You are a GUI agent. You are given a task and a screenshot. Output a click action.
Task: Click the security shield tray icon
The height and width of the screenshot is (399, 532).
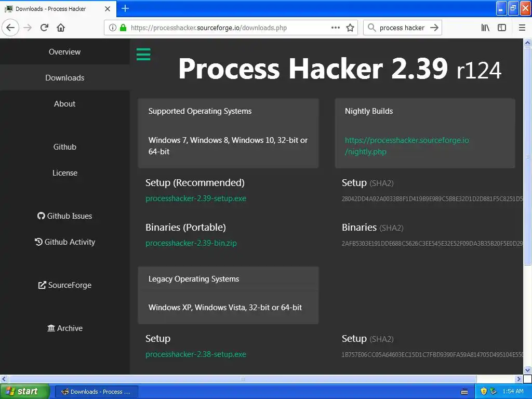pos(484,392)
